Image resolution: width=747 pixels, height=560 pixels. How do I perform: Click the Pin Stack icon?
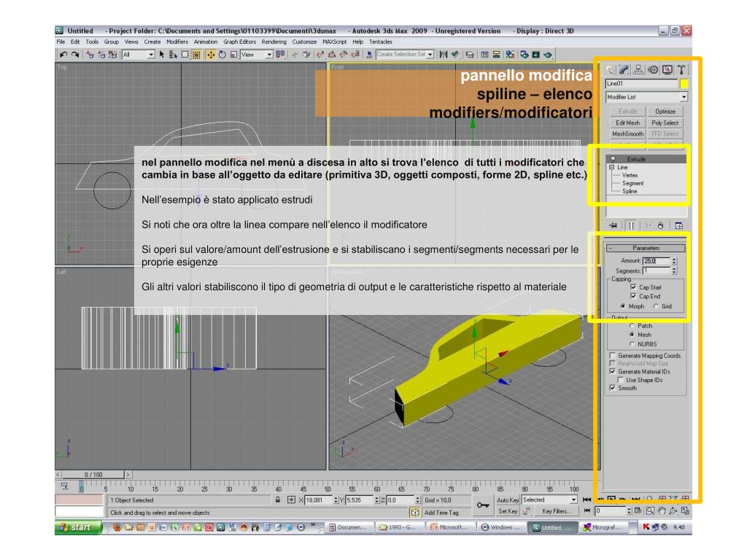(611, 226)
